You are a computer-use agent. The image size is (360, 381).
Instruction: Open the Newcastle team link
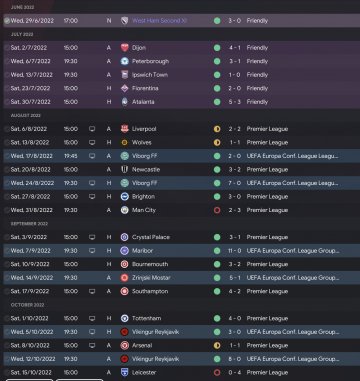[146, 170]
